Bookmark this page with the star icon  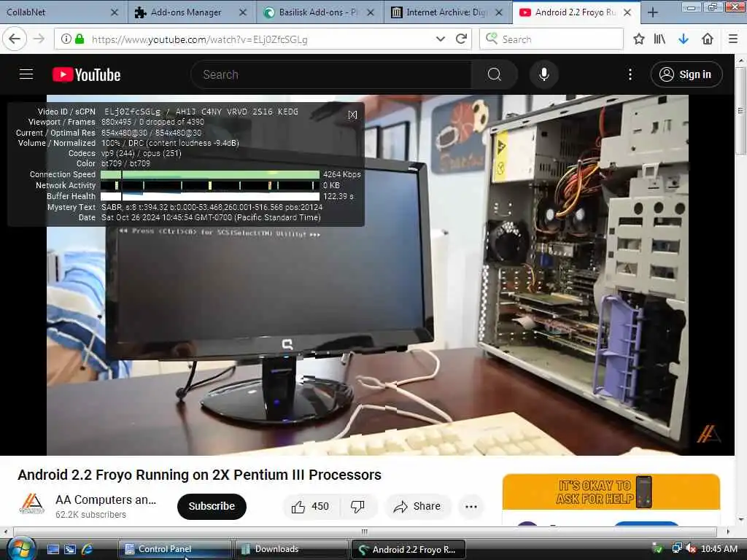click(x=639, y=39)
